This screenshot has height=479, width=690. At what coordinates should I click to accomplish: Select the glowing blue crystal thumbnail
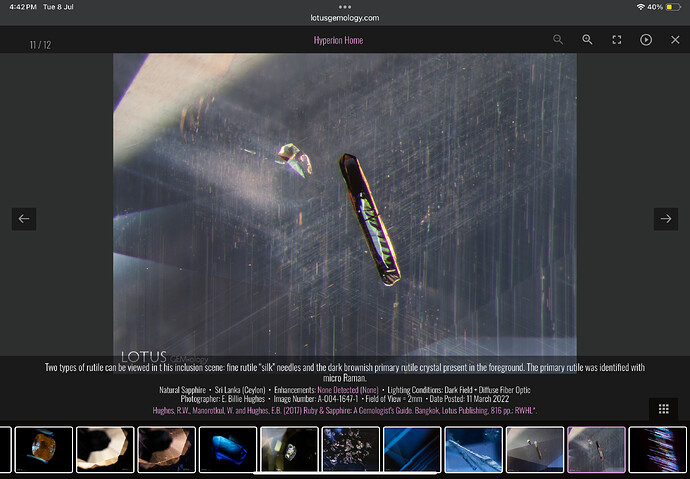pyautogui.click(x=228, y=450)
